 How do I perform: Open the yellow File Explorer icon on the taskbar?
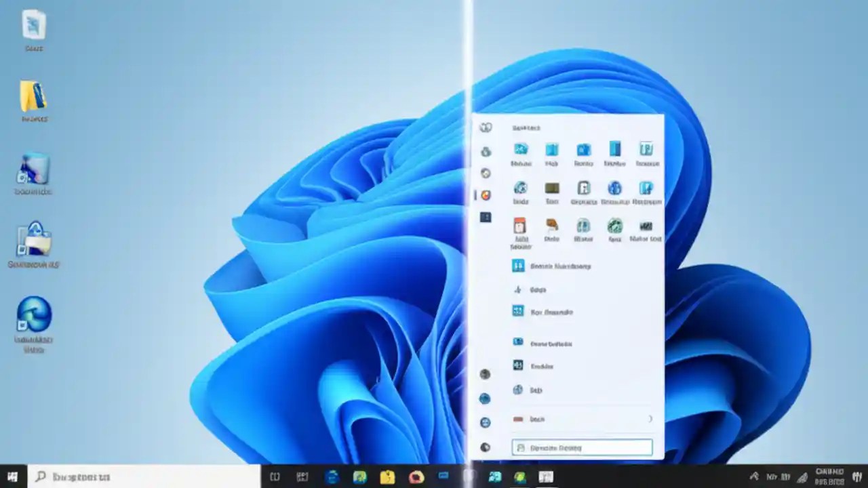pyautogui.click(x=387, y=478)
